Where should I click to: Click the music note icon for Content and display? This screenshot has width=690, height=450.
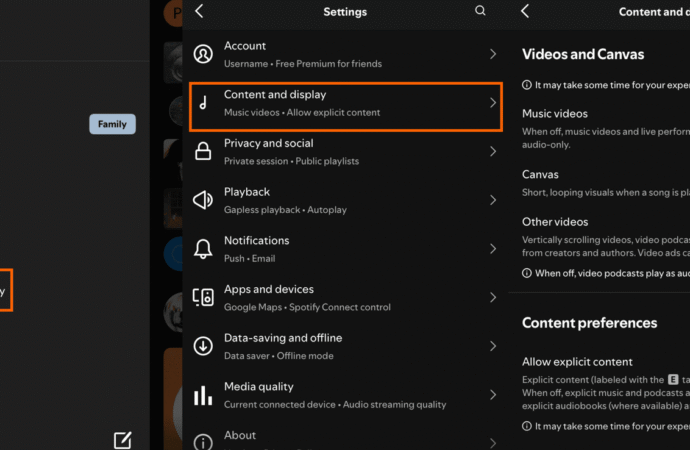tap(203, 103)
